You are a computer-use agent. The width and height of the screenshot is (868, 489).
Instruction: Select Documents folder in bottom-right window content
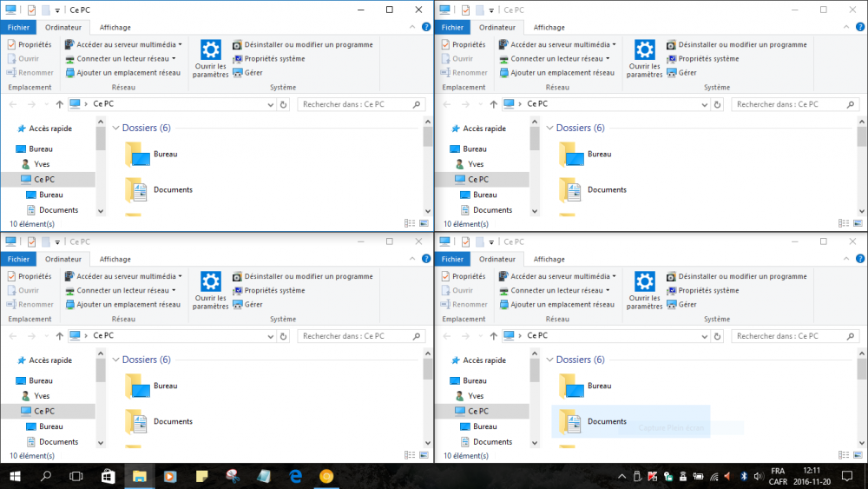pyautogui.click(x=630, y=421)
